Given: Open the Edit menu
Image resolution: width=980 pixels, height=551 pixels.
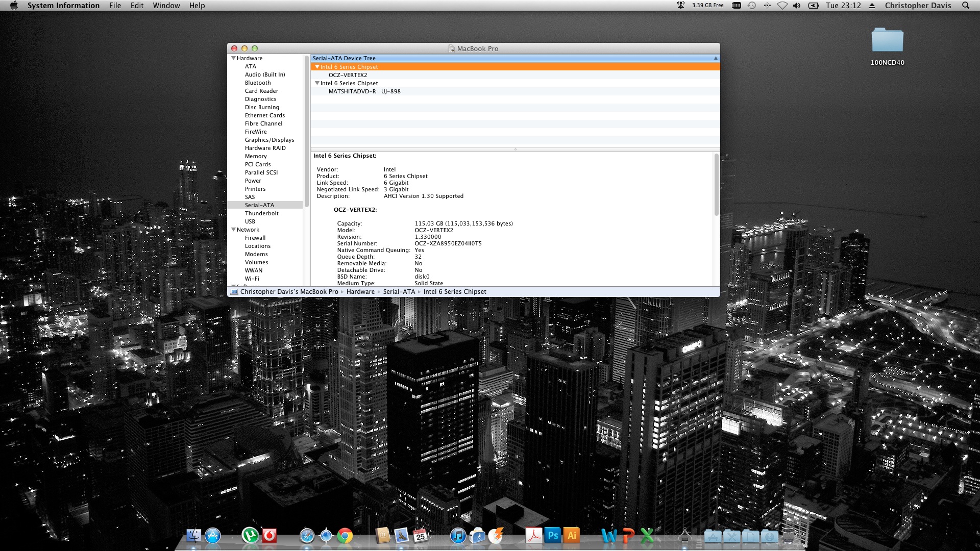Looking at the screenshot, I should (137, 5).
